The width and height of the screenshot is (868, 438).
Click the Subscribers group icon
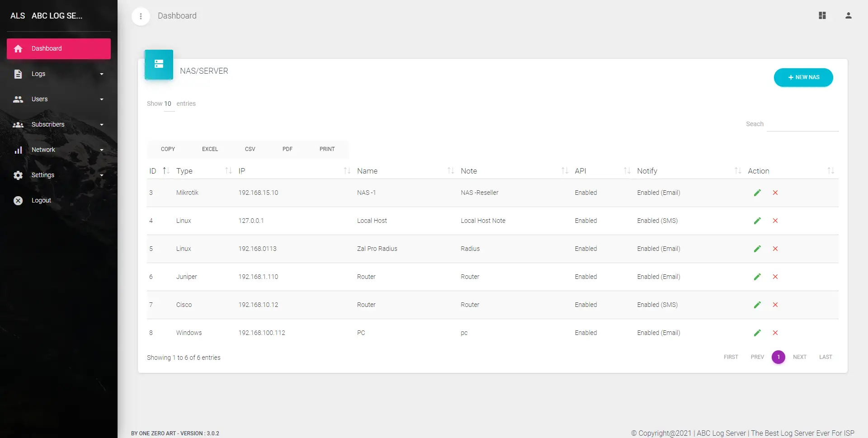click(x=18, y=124)
